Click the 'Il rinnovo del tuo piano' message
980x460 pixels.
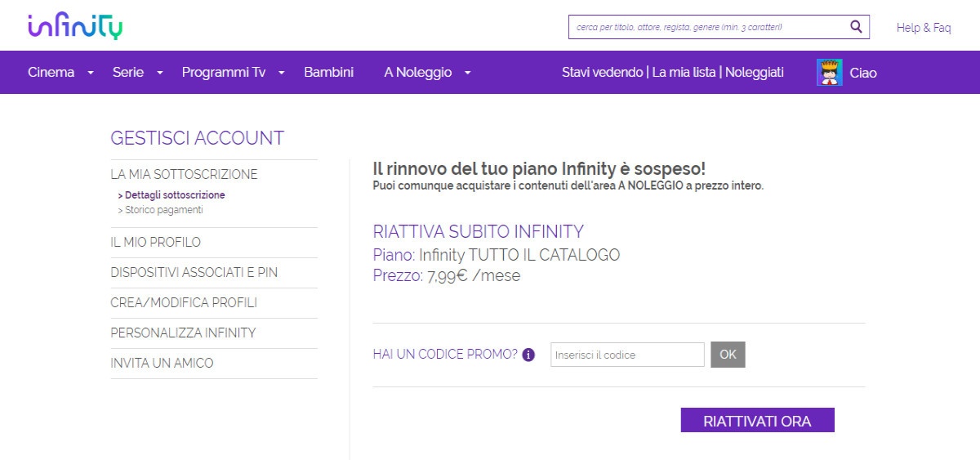coord(539,169)
